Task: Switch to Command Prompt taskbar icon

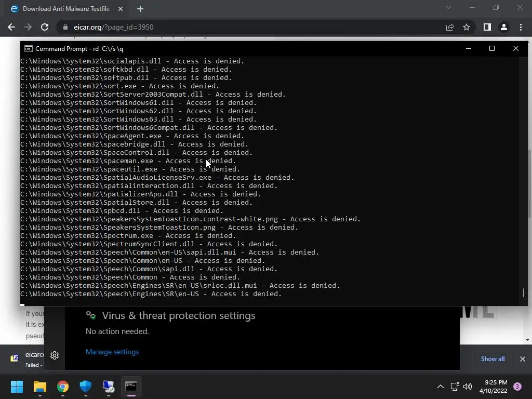Action: pyautogui.click(x=131, y=387)
